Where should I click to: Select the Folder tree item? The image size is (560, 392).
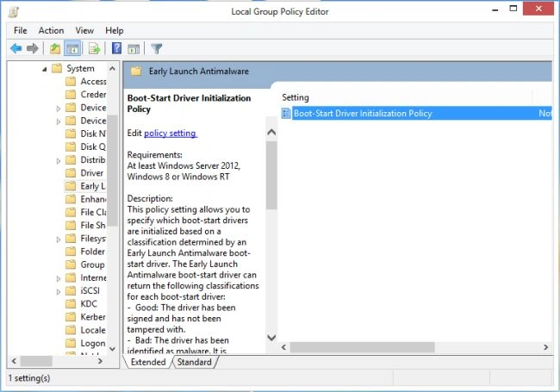pos(92,252)
